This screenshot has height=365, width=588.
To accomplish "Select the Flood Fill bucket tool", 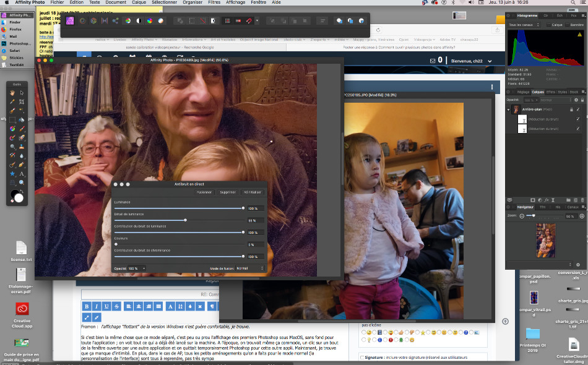I will click(x=22, y=119).
